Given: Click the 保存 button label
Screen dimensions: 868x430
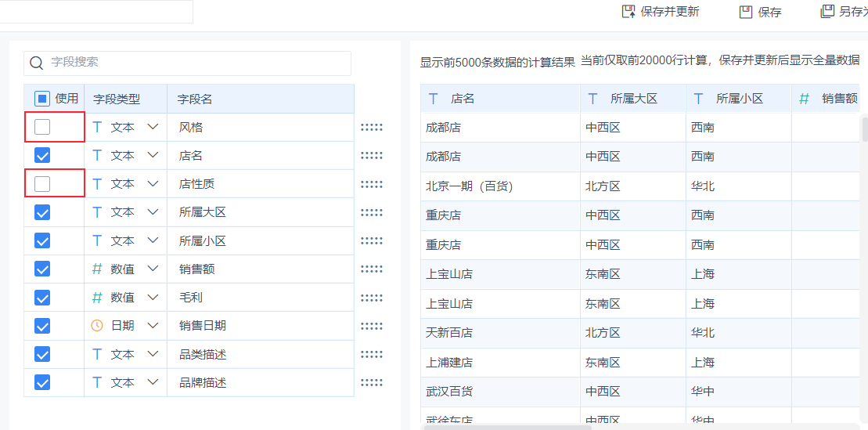Looking at the screenshot, I should [x=769, y=13].
